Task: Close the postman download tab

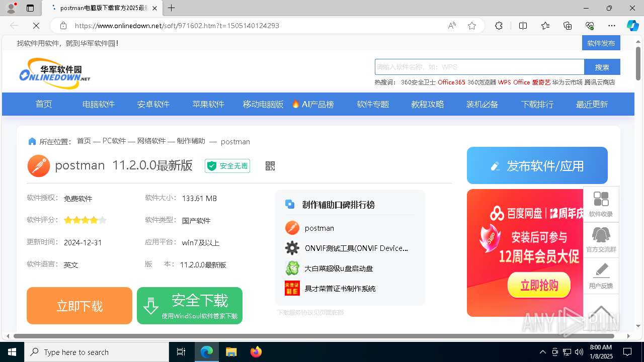Action: point(154,8)
